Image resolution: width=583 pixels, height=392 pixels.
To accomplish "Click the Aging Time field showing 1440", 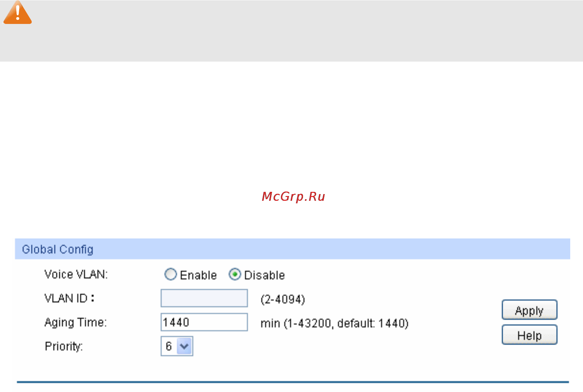I will click(204, 322).
